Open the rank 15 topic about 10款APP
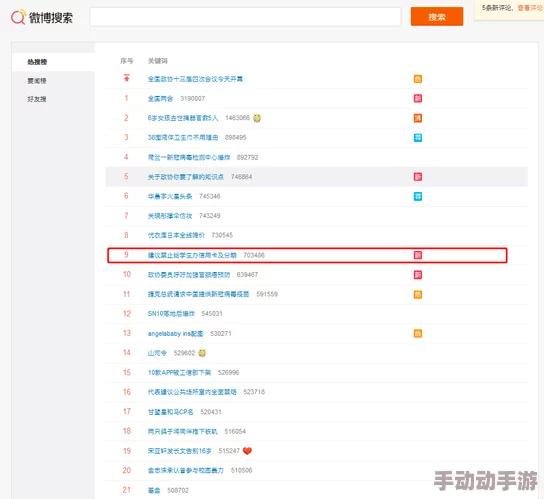The width and height of the screenshot is (544, 499). tap(179, 373)
